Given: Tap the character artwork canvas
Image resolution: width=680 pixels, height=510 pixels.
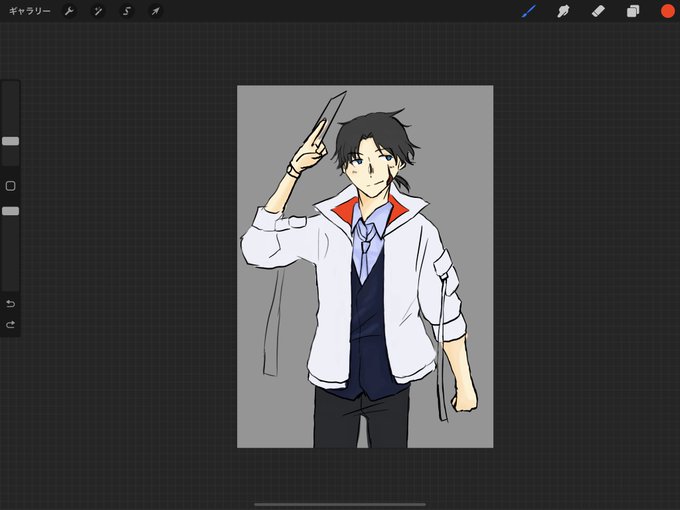Looking at the screenshot, I should (365, 266).
